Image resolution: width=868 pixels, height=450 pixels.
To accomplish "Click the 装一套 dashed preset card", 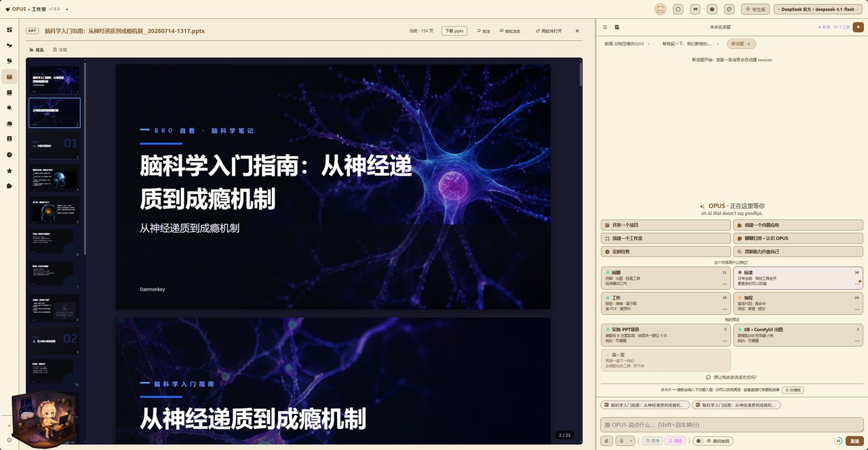I will click(x=666, y=360).
